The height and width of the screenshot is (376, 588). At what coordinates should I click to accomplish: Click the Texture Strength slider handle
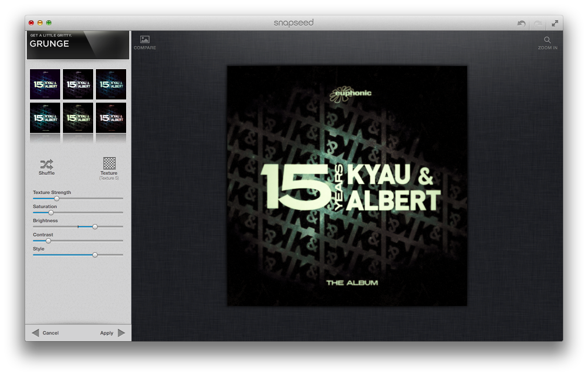coord(57,199)
